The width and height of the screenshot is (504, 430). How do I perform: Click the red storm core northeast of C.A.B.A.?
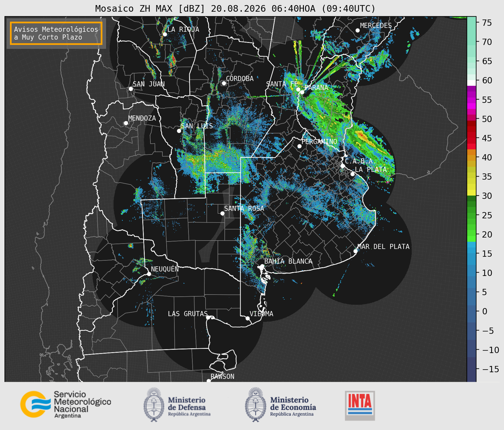[361, 136]
